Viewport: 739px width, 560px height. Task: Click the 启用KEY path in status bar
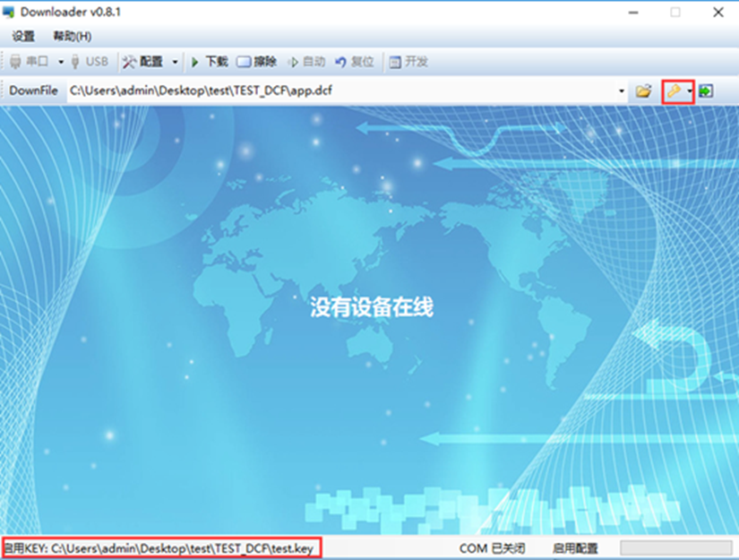coord(159,548)
